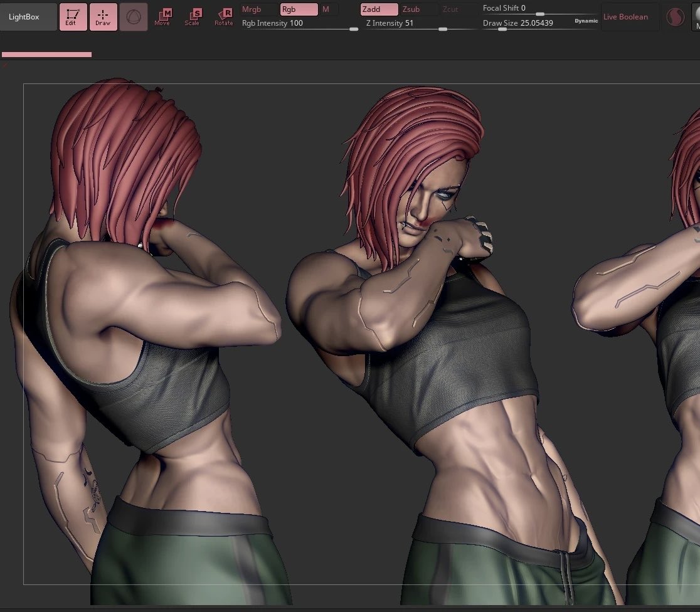Viewport: 700px width, 612px height.
Task: Toggle the Gizmo 3D circle icon
Action: coord(134,17)
